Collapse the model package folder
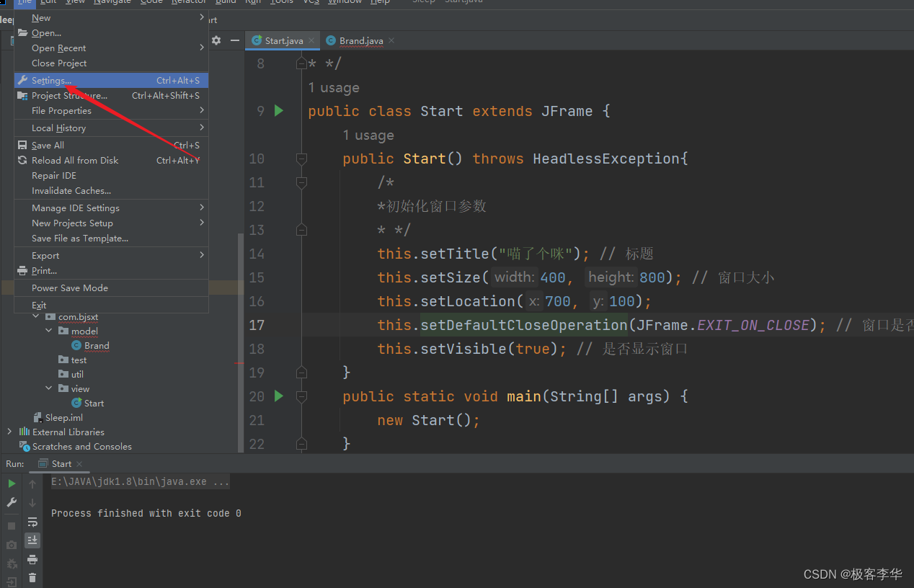The height and width of the screenshot is (588, 914). pyautogui.click(x=49, y=331)
